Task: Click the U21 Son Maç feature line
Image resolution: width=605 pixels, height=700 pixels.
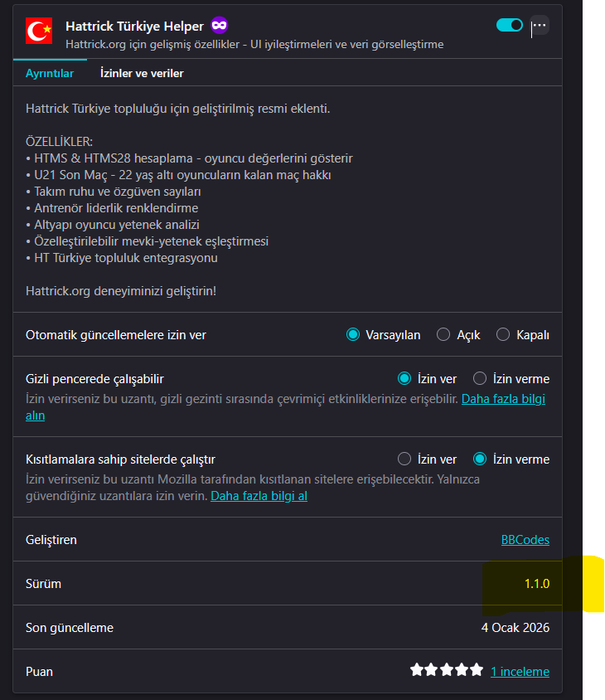Action: pyautogui.click(x=178, y=175)
